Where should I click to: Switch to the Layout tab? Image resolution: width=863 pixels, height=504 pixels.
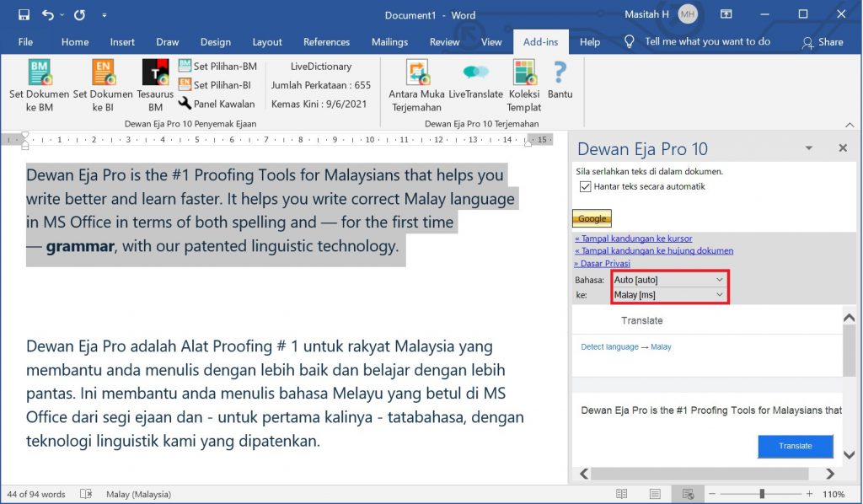pos(267,42)
